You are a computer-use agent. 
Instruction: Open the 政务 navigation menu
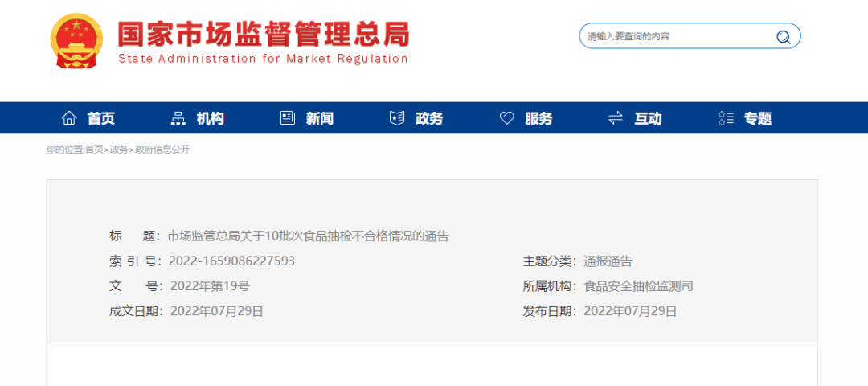tap(429, 118)
